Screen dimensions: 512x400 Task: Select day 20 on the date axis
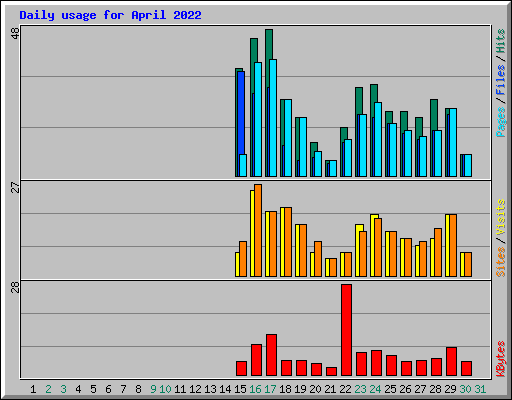[x=315, y=389]
